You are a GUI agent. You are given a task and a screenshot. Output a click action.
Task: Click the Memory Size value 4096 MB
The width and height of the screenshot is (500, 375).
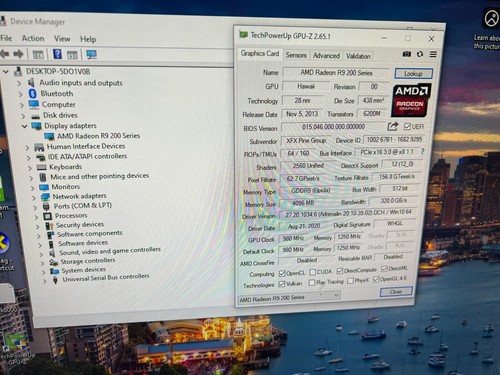point(303,203)
